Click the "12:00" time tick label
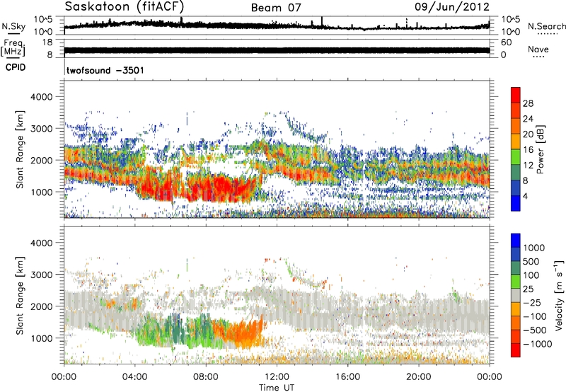566x392 pixels. click(277, 377)
